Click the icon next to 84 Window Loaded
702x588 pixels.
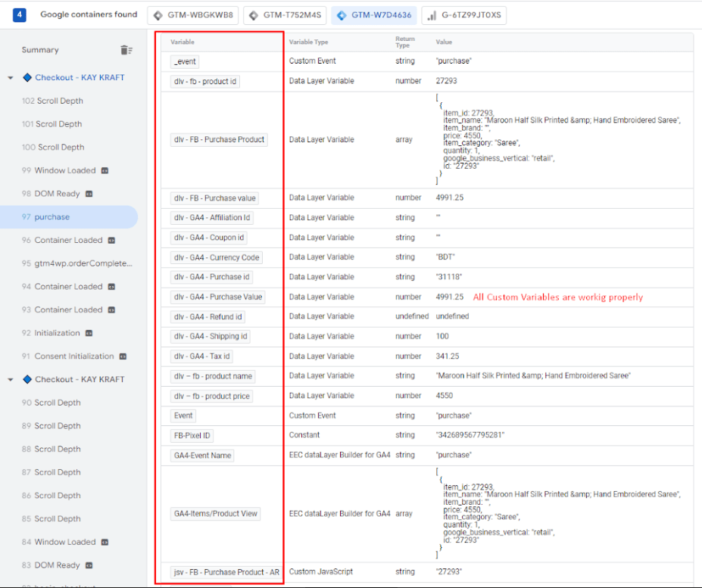pos(105,542)
